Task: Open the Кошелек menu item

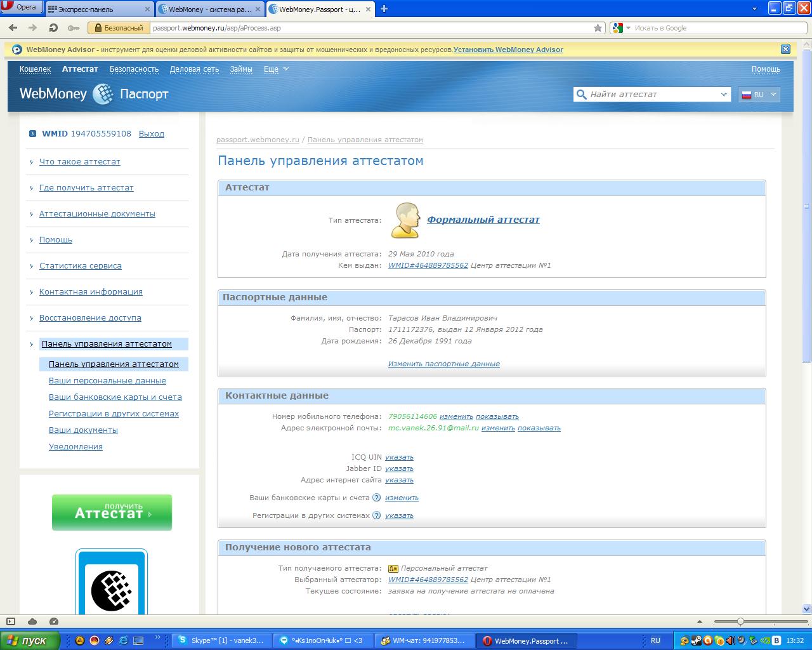Action: 35,69
